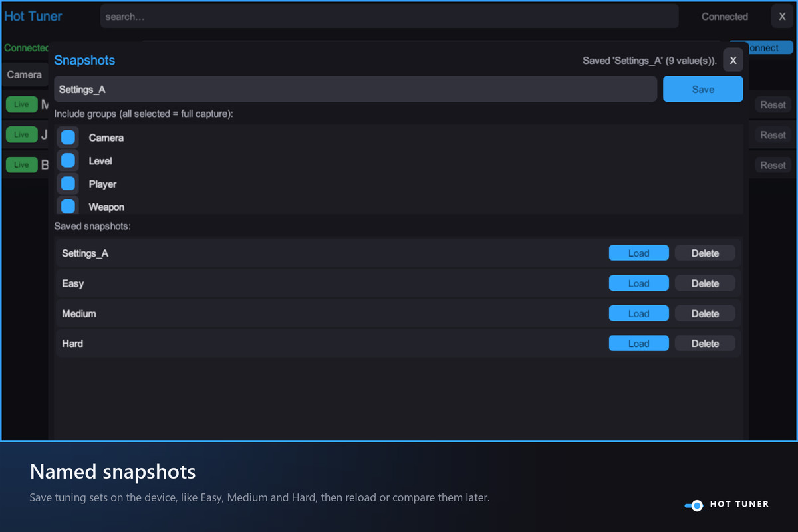Load the Easy snapshot
The image size is (798, 532).
[x=638, y=283]
